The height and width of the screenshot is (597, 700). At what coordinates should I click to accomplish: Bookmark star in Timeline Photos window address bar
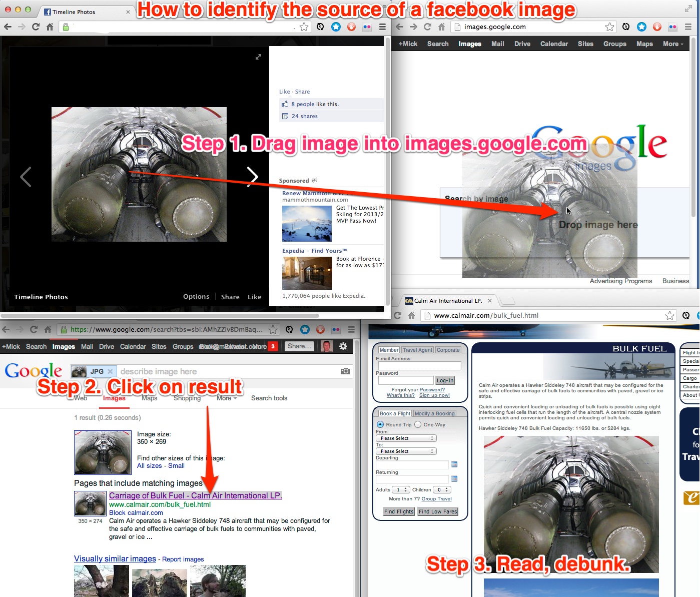[304, 27]
